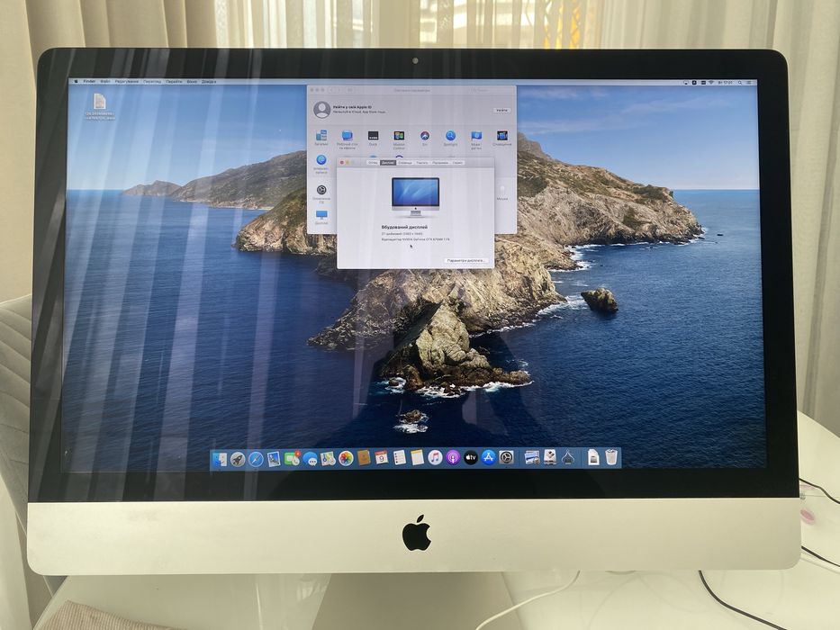Click Spotlight magnifier in menu bar
This screenshot has width=840, height=630.
point(740,83)
